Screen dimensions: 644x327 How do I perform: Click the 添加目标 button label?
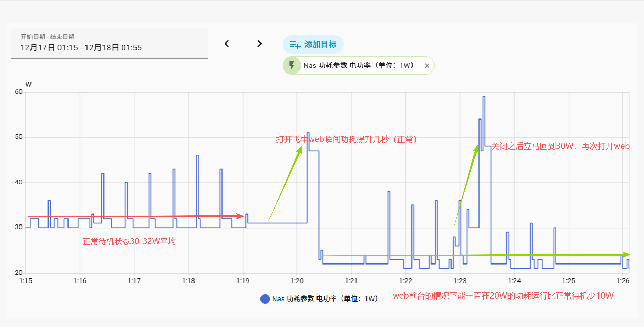(x=320, y=44)
